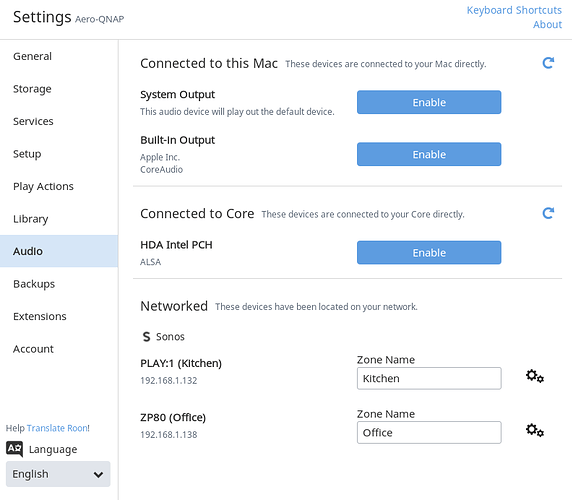Viewport: 572px width, 500px height.
Task: Edit the Kitchen zone name field
Action: coord(429,379)
